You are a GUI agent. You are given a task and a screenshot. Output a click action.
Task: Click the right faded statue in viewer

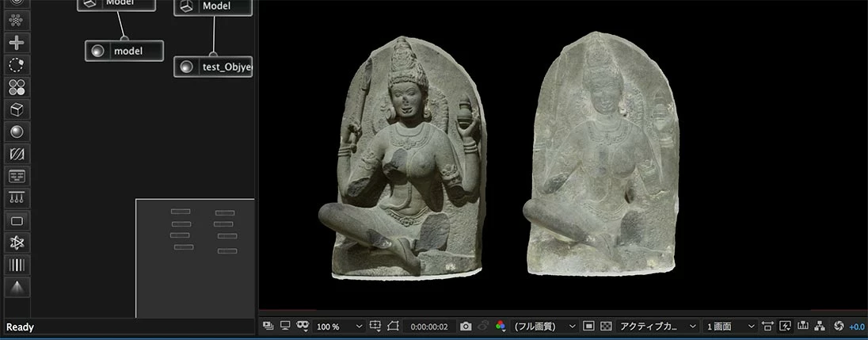tap(600, 155)
